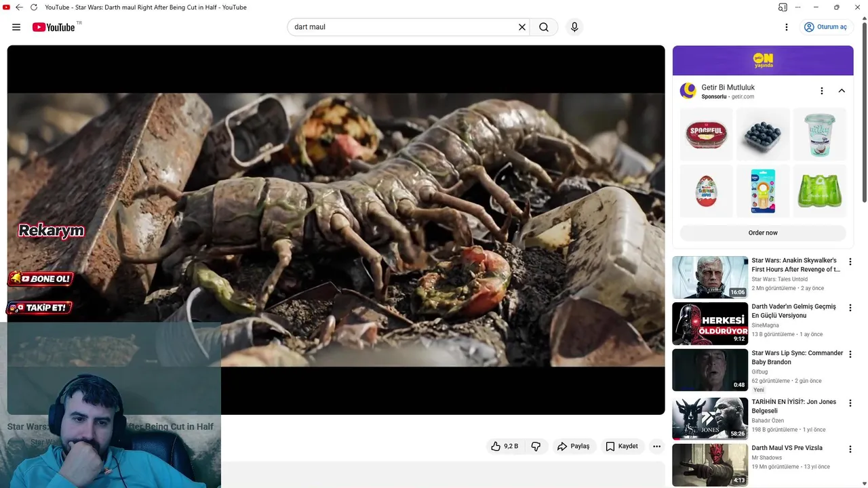The image size is (868, 488).
Task: Click in the 'dart maul' search field
Action: (403, 27)
